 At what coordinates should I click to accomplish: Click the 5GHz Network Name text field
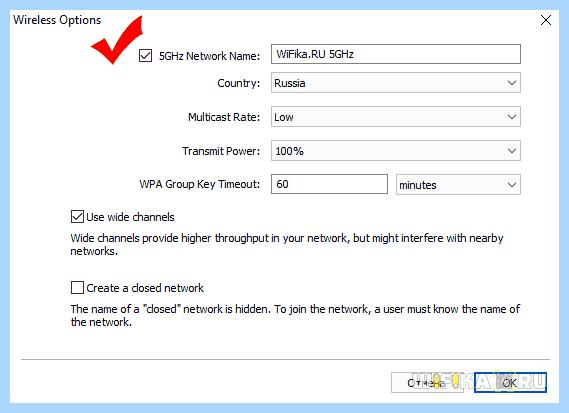pos(396,54)
